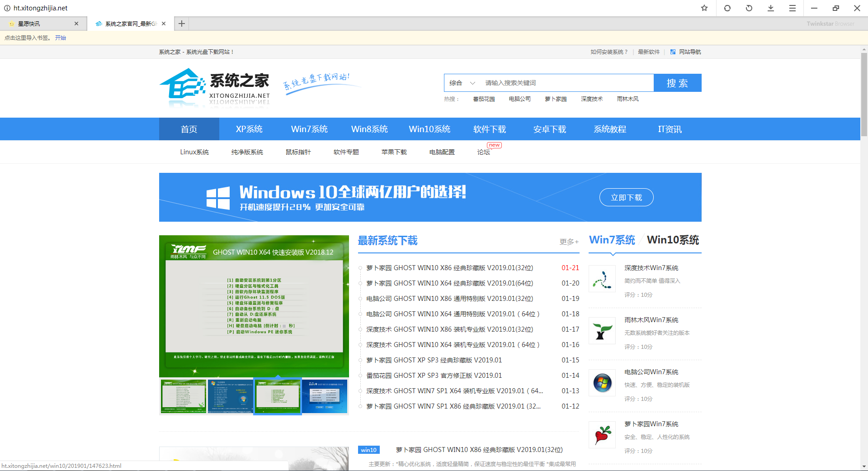The height and width of the screenshot is (471, 868).
Task: Select the highlighted third slideshow thumbnail
Action: [x=278, y=396]
